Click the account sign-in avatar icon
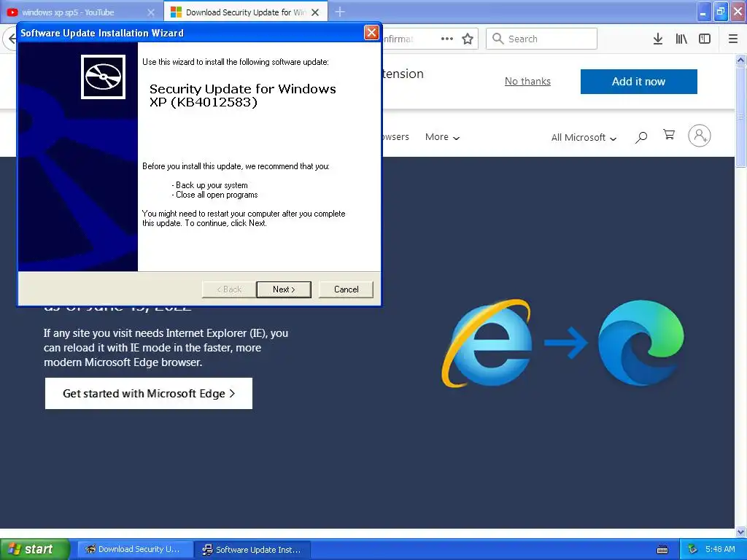Image resolution: width=747 pixels, height=560 pixels. (x=699, y=136)
